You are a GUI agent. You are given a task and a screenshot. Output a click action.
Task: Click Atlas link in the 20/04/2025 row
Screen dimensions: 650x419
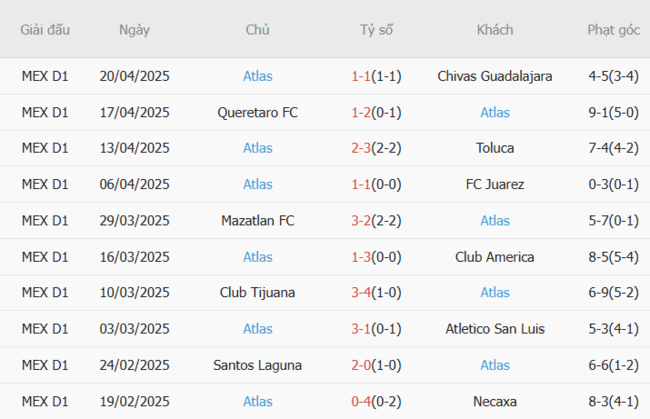pos(257,76)
